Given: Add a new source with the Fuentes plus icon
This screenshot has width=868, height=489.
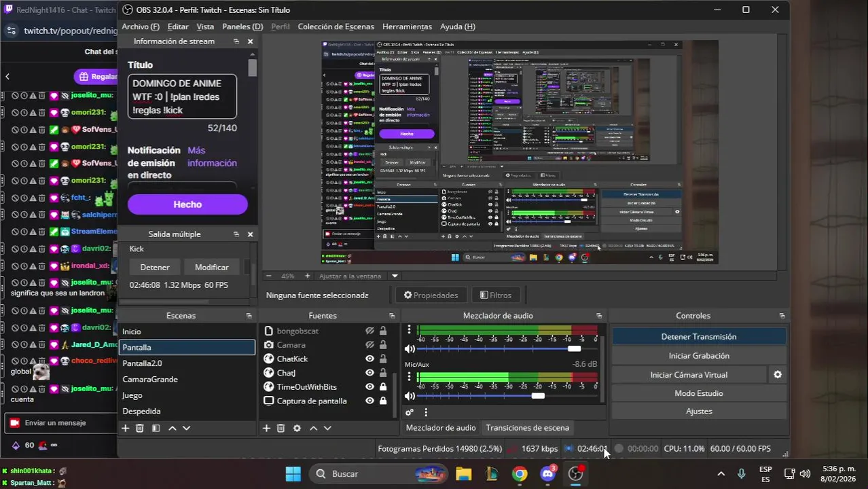Looking at the screenshot, I should tap(266, 429).
